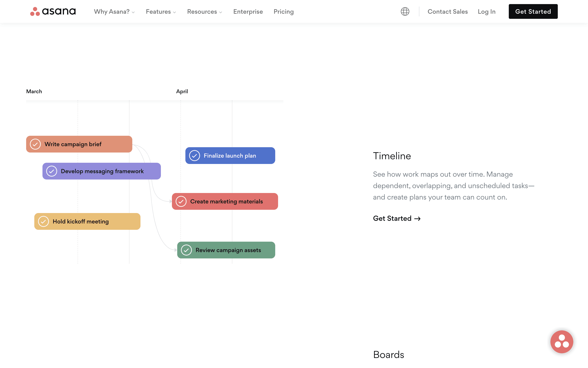Toggle checkmark on Develop messaging framework
The image size is (588, 368).
tap(51, 171)
